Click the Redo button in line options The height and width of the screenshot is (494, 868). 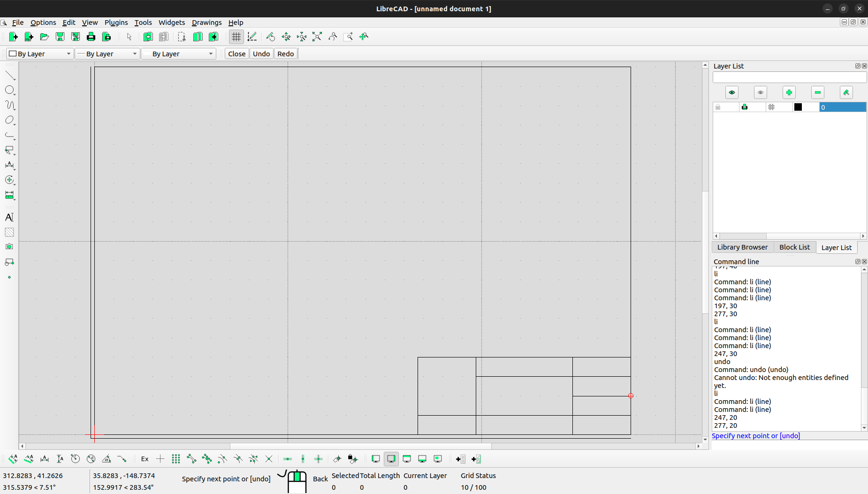[286, 54]
